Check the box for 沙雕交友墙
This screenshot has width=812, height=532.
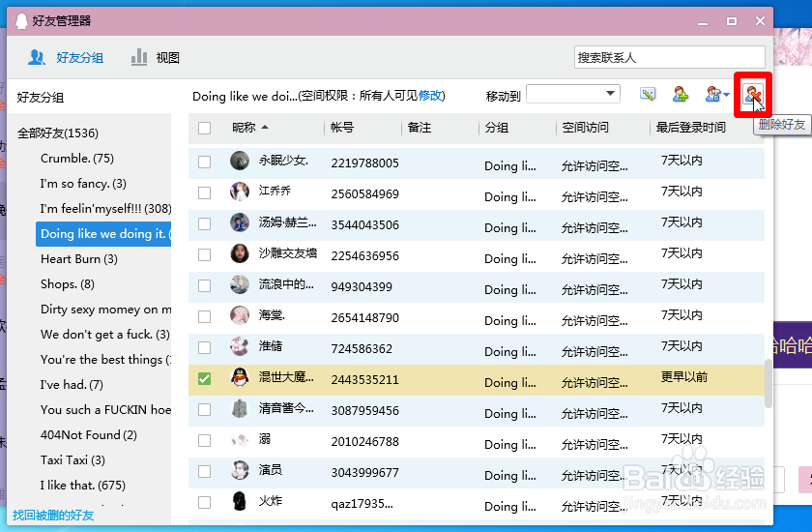click(x=205, y=254)
